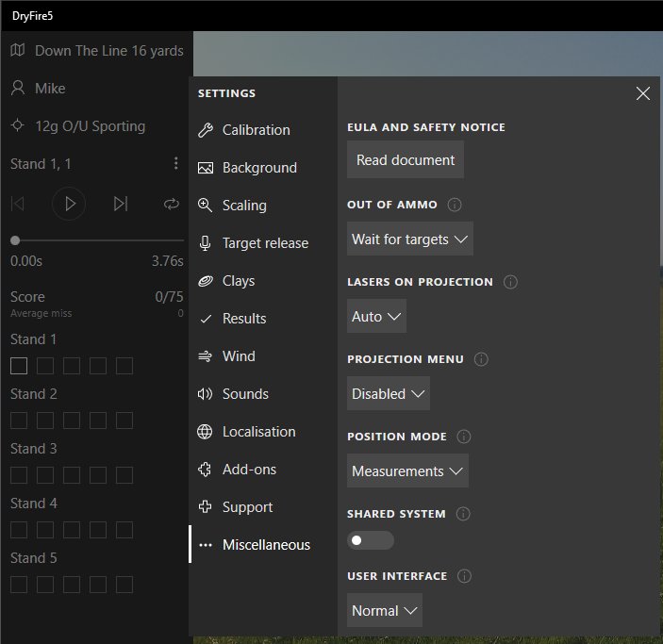Open the User Interface Normal dropdown
The width and height of the screenshot is (663, 644).
[x=385, y=611]
